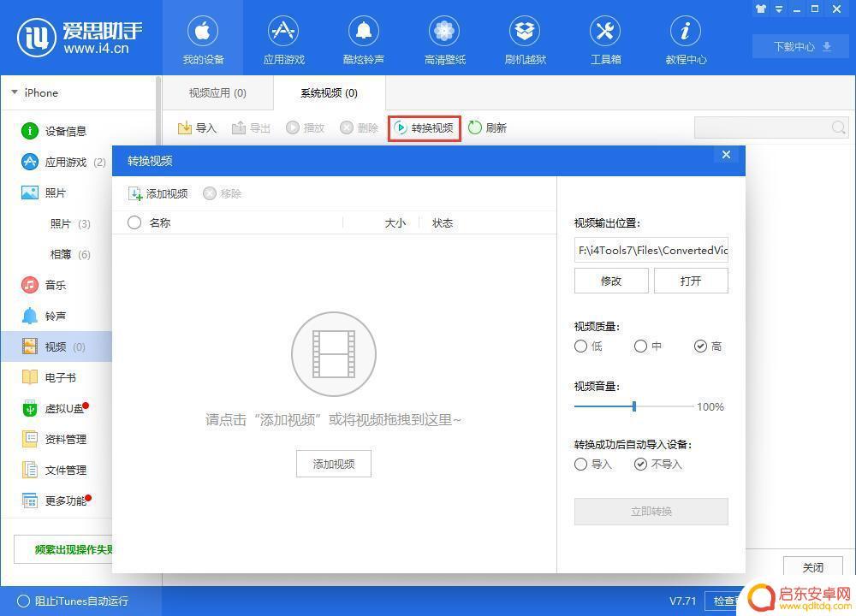Click the 导入 import toolbar button
The height and width of the screenshot is (616, 856).
197,127
